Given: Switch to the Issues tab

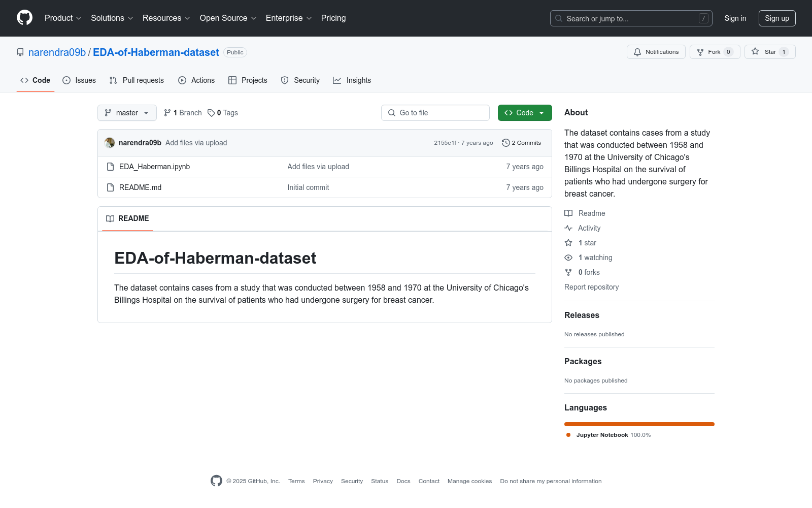Looking at the screenshot, I should pos(79,80).
